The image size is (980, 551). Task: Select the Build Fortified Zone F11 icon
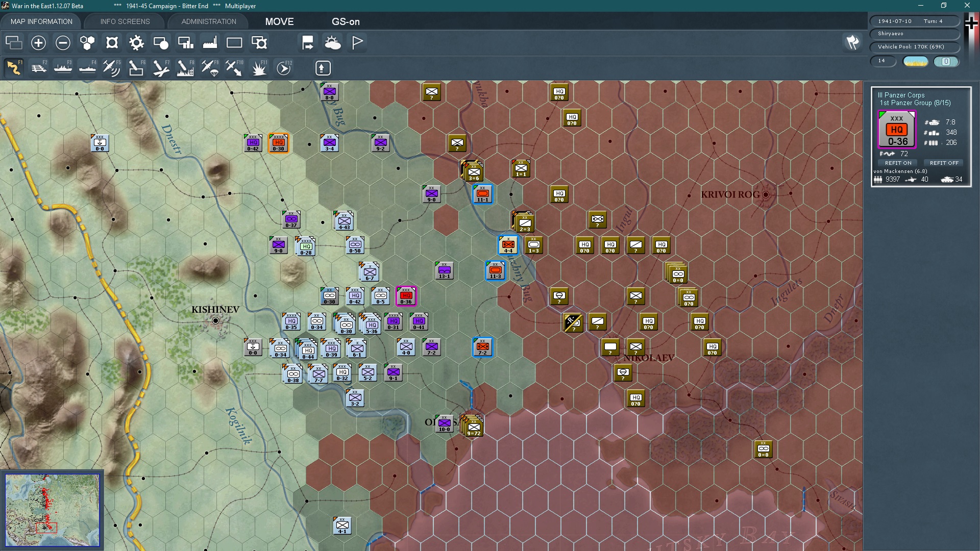[x=259, y=68]
